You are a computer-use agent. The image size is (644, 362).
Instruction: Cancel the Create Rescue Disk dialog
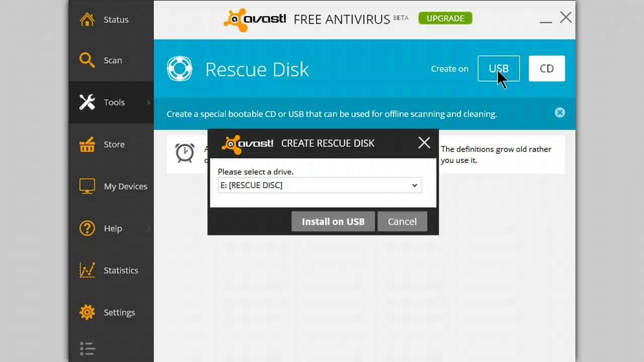point(402,221)
